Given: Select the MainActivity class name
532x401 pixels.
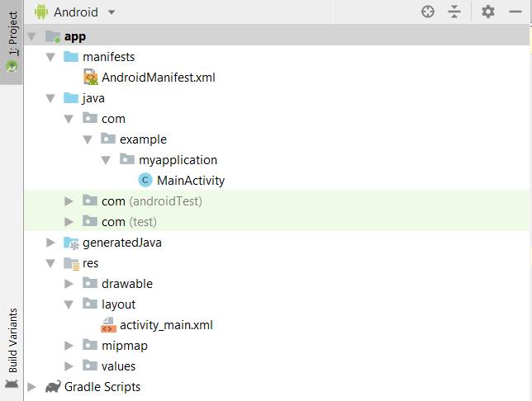Looking at the screenshot, I should 191,181.
